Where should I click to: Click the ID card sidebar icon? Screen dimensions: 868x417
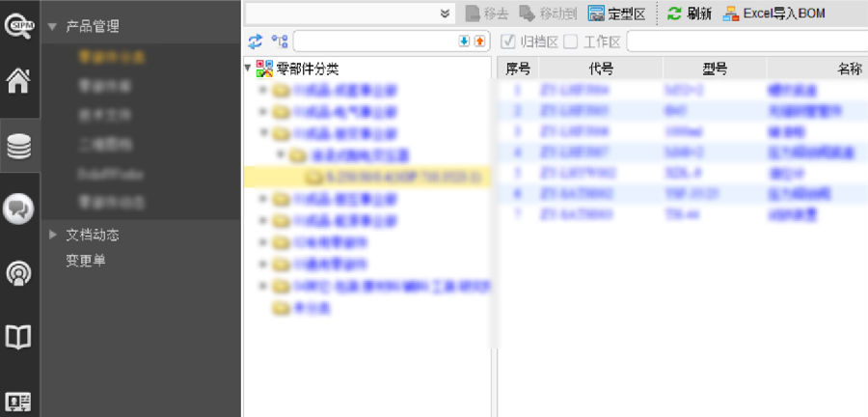[x=18, y=403]
